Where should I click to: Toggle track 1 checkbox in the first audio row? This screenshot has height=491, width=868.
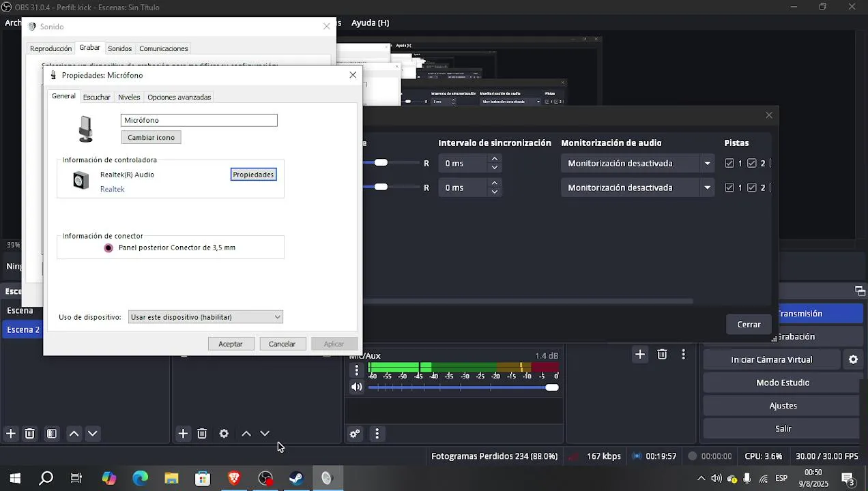point(729,163)
